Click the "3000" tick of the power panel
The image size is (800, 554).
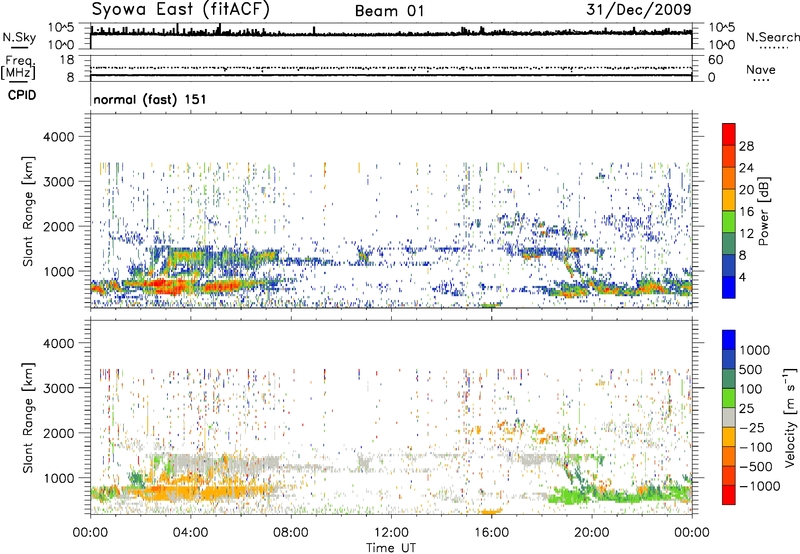coord(59,182)
